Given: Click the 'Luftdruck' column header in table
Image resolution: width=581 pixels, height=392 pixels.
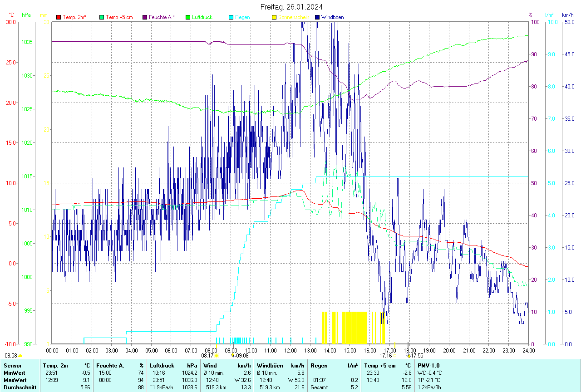Looking at the screenshot, I should [162, 365].
